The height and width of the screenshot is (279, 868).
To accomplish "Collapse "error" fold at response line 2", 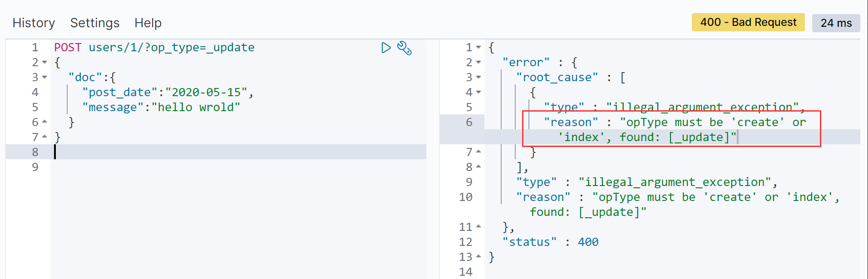I will click(478, 62).
